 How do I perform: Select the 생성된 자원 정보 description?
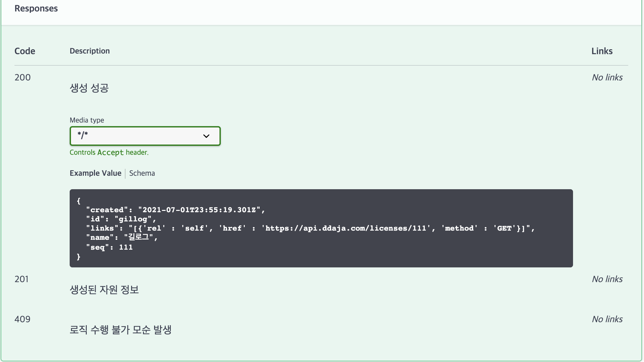click(x=104, y=290)
